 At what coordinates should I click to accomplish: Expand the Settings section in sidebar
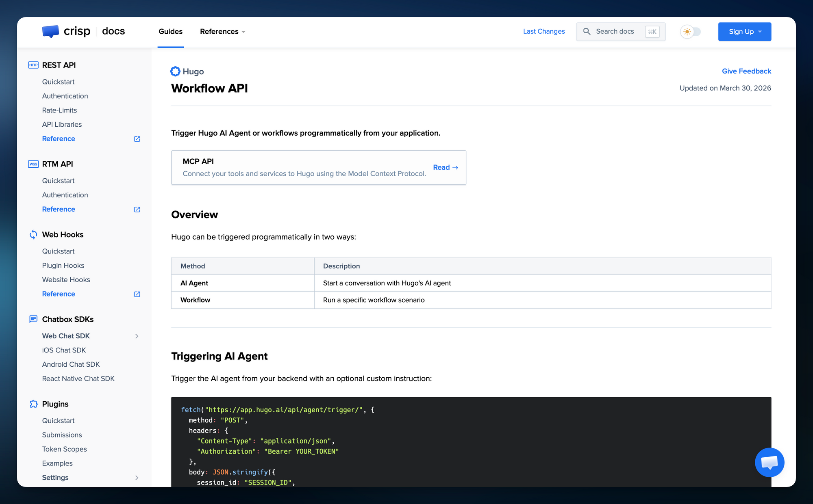pos(137,478)
